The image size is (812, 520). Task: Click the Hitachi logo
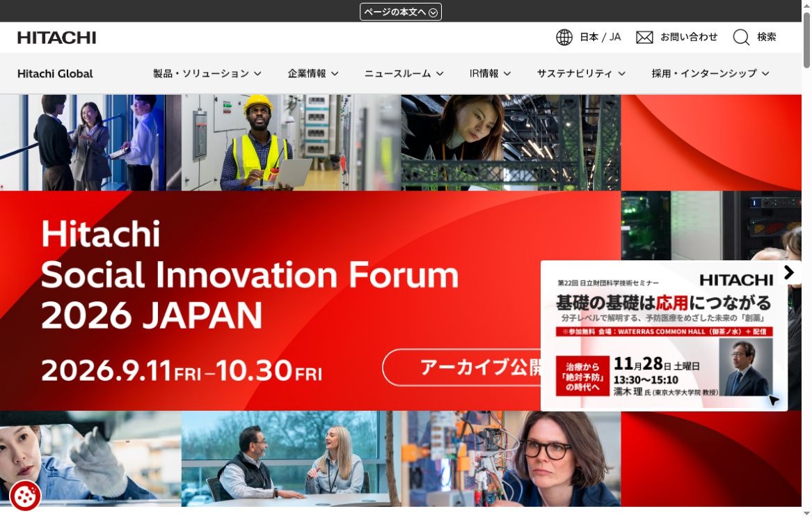pos(56,38)
